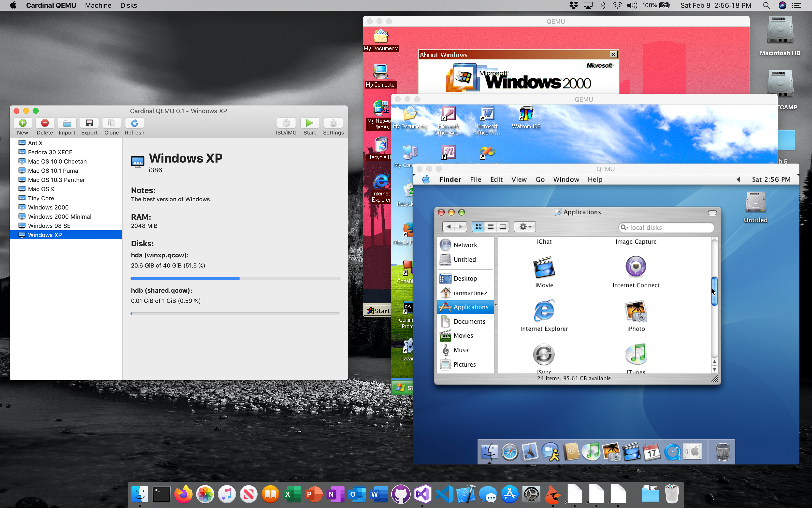
Task: Open the Go menu in Panther Finder
Action: (x=540, y=179)
